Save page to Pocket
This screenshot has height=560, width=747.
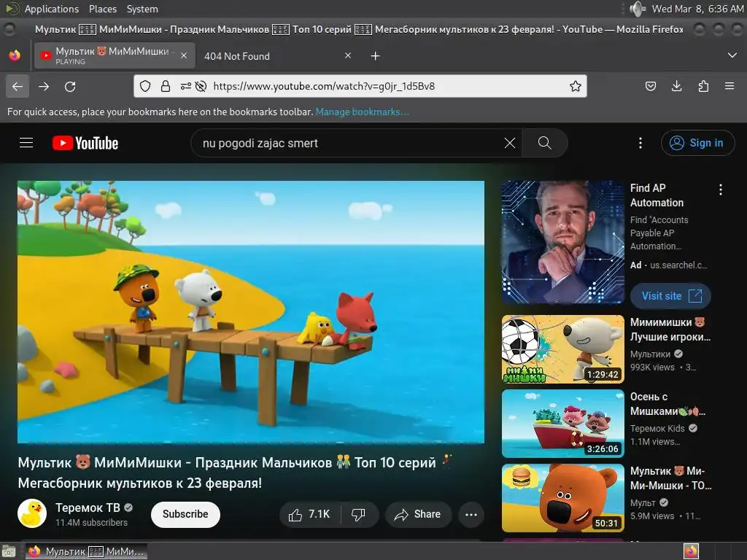650,86
